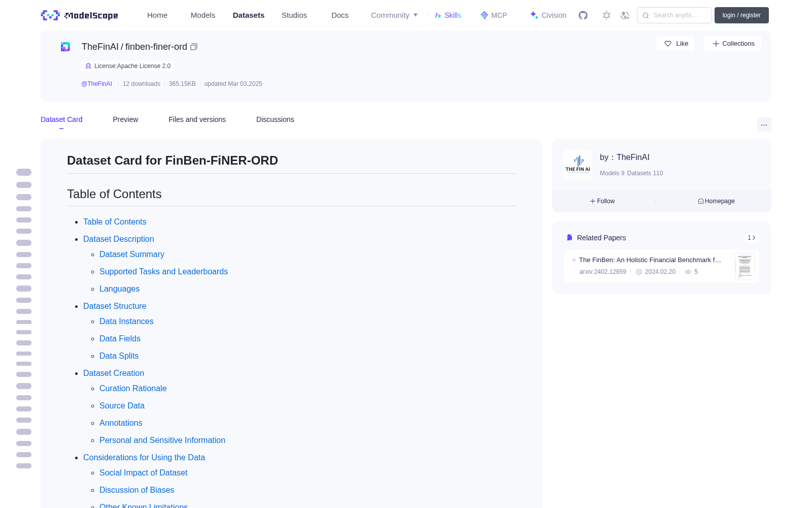Click the search magnifier icon
Image resolution: width=812 pixels, height=508 pixels.
pos(646,15)
